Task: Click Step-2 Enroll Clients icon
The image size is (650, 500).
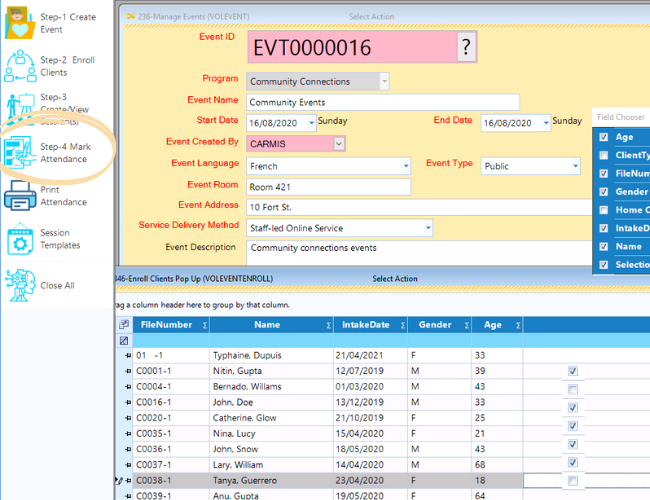Action: [20, 66]
